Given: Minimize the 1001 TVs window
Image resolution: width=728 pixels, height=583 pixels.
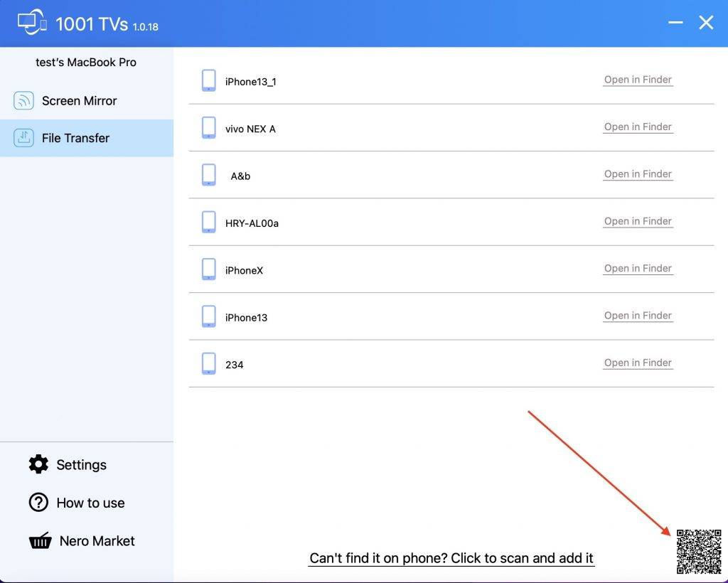Looking at the screenshot, I should (675, 22).
